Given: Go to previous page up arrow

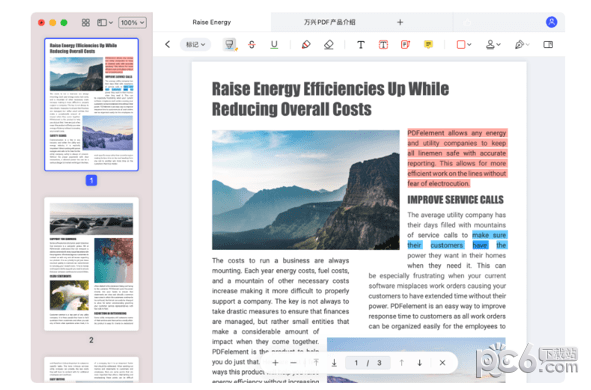Looking at the screenshot, I should click(x=401, y=362).
